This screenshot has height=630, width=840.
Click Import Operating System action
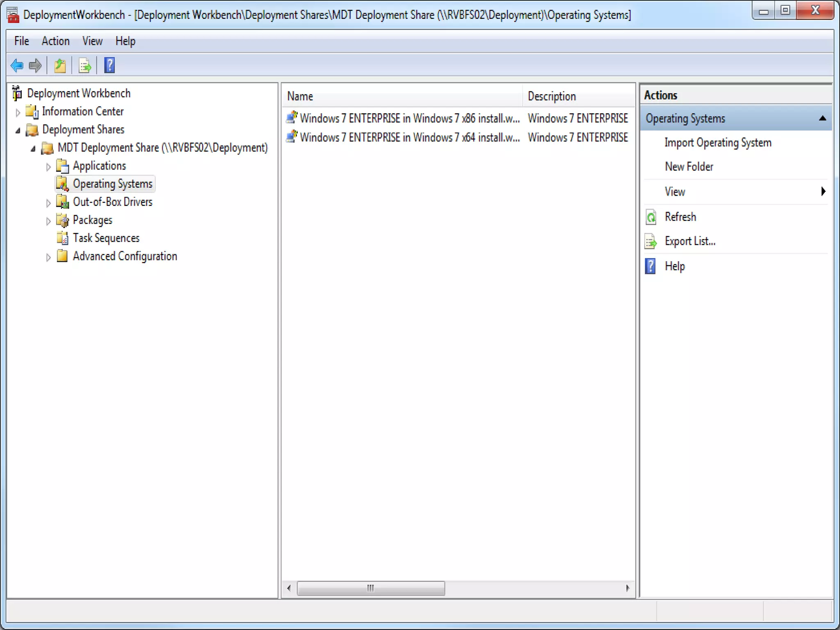[x=718, y=143]
